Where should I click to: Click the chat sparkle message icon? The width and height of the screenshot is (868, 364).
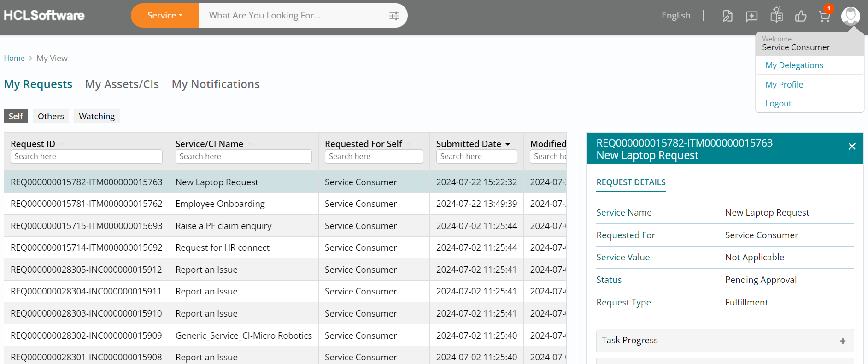[751, 17]
